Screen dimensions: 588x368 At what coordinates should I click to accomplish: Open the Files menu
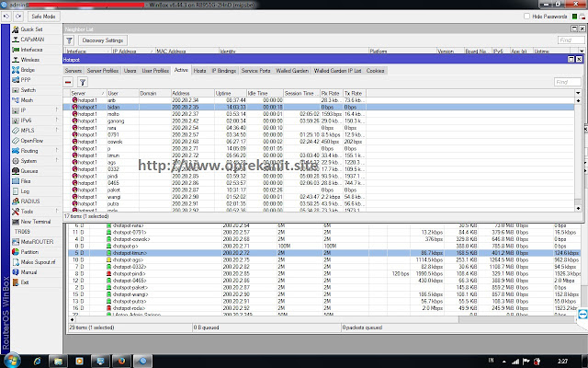click(26, 181)
